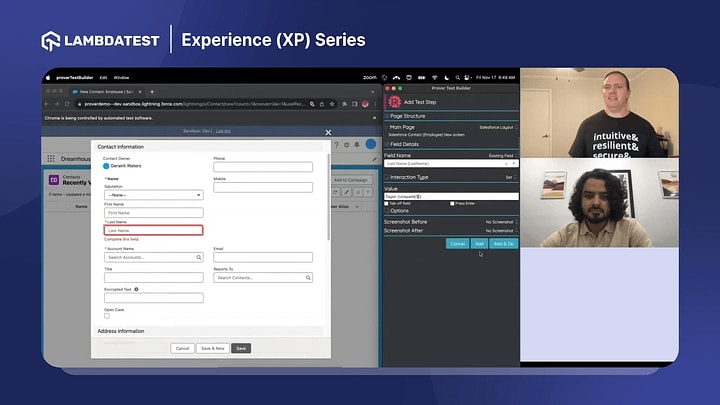Open a new browser tab

click(152, 92)
